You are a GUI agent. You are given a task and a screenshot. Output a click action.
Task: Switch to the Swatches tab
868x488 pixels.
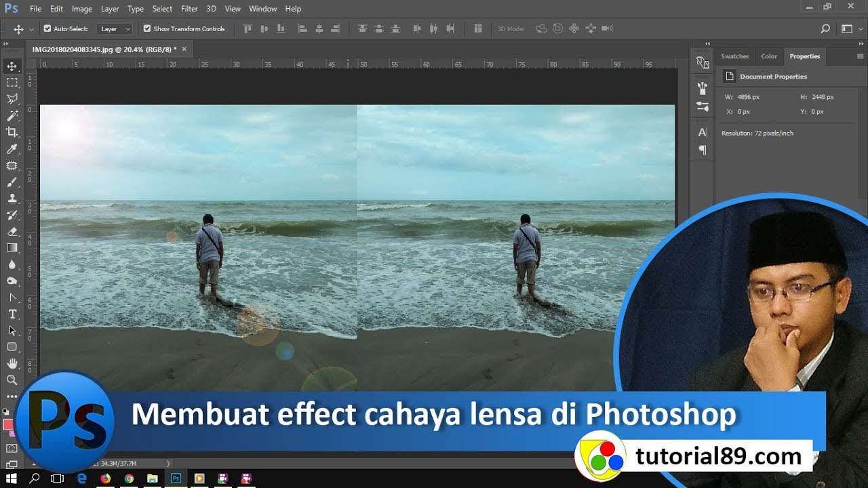click(x=734, y=56)
